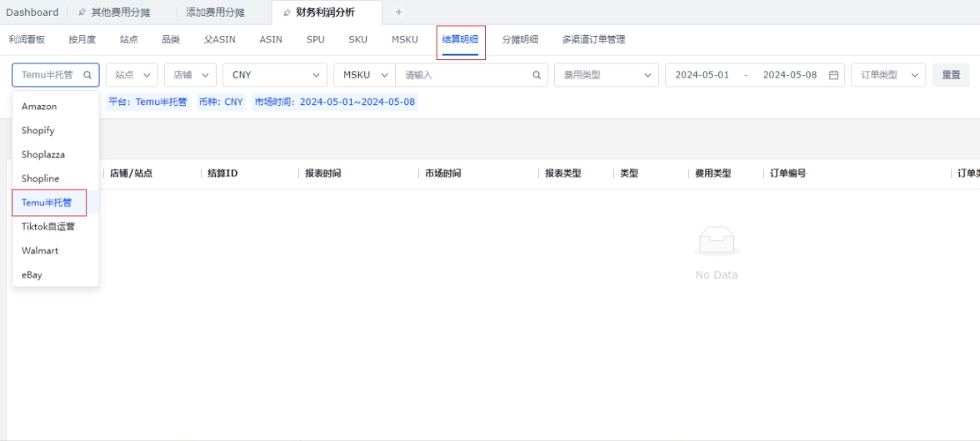Click the No Data text
This screenshot has width=980, height=441.
tap(717, 275)
